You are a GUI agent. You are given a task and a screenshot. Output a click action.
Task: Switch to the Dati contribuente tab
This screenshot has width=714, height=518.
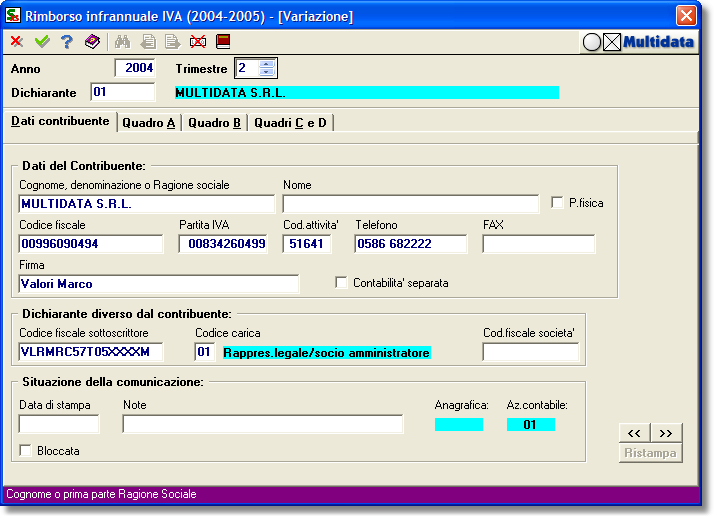[x=60, y=121]
